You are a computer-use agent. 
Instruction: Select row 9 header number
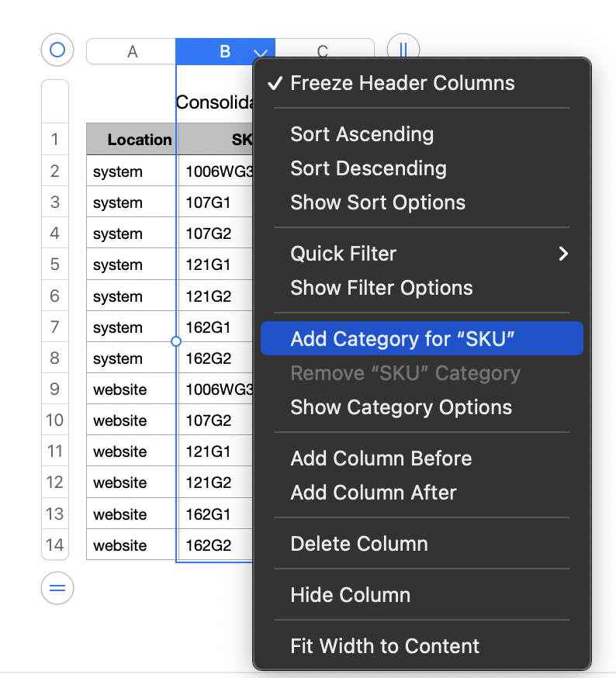point(54,389)
